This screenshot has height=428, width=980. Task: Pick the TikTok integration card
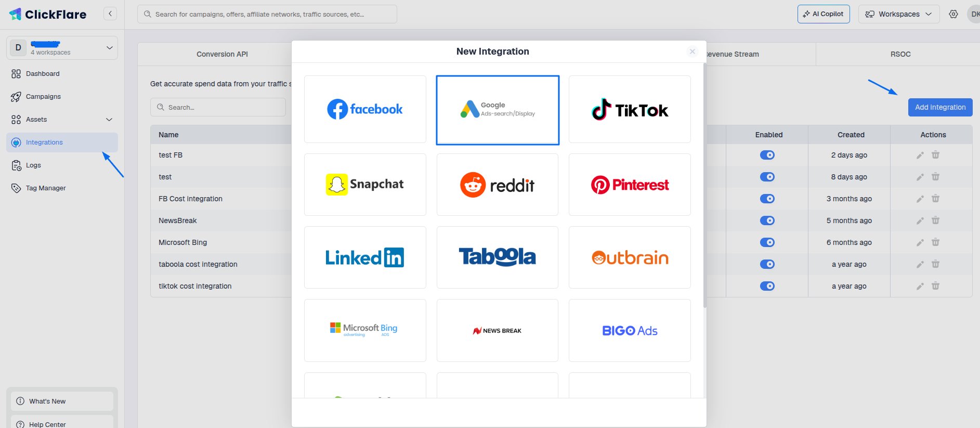click(630, 109)
